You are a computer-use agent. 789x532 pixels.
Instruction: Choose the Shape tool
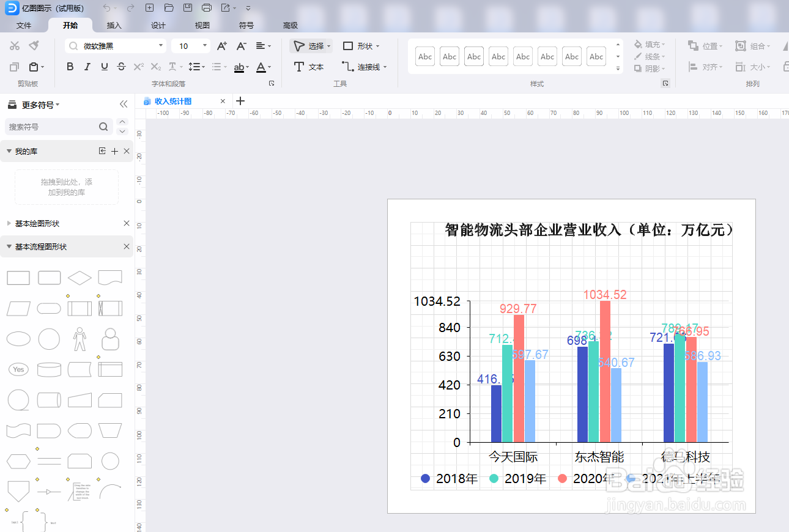[361, 46]
